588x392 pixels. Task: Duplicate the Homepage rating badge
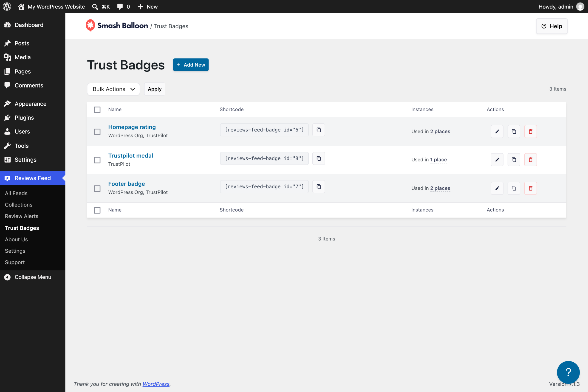point(514,132)
